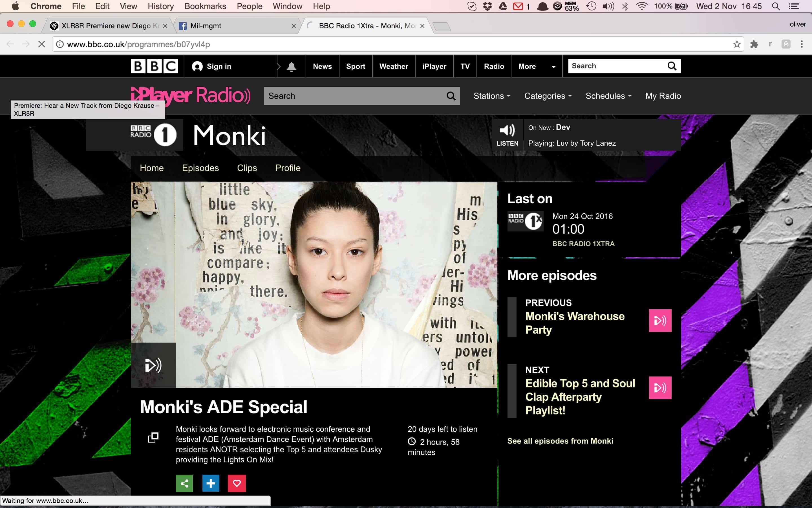Click the Time Machine menu bar icon
The width and height of the screenshot is (812, 508).
pyautogui.click(x=591, y=6)
